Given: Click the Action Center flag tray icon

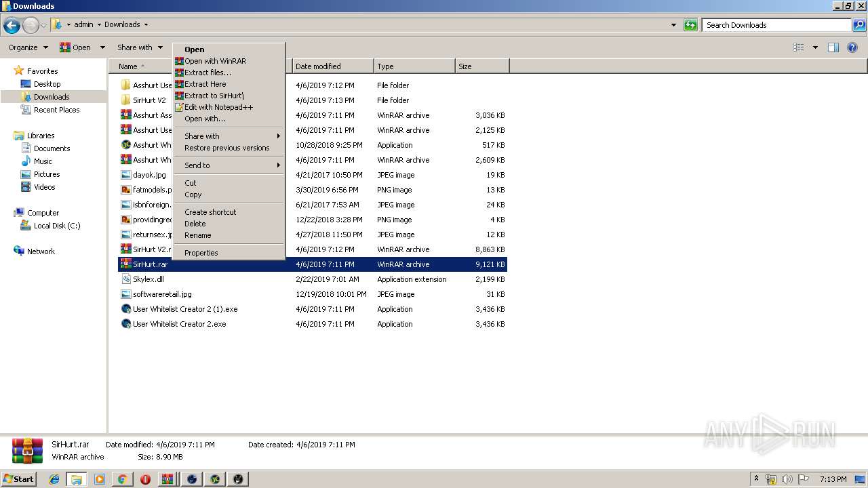Looking at the screenshot, I should tap(804, 479).
